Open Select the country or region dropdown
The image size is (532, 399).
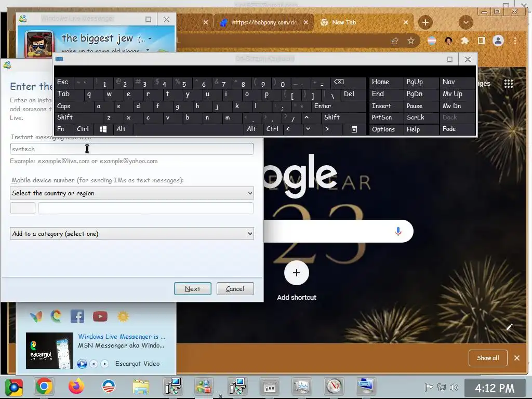click(131, 193)
